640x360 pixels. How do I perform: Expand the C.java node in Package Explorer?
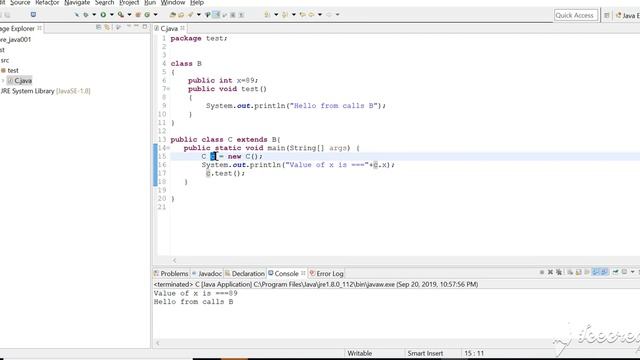[3, 81]
